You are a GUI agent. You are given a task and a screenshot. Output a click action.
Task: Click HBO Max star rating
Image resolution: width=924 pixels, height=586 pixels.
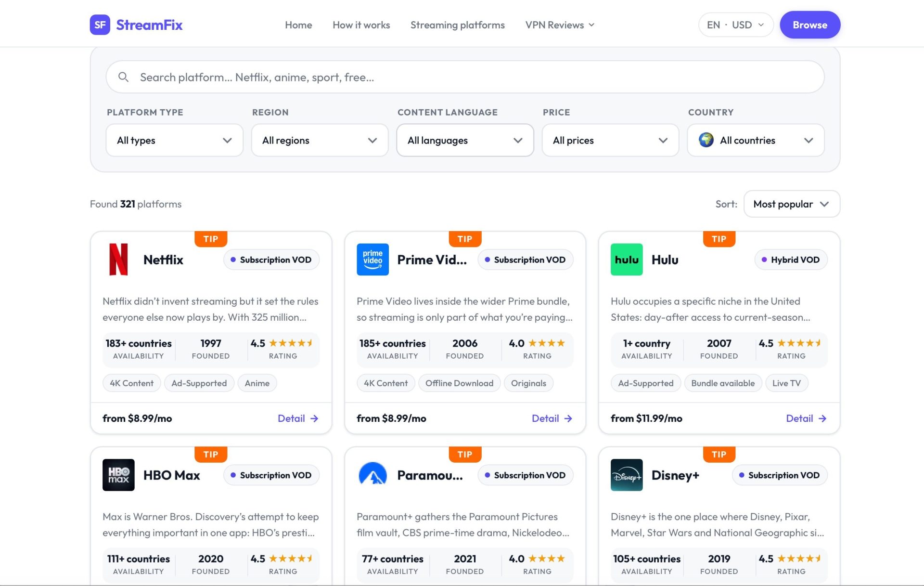click(x=291, y=559)
